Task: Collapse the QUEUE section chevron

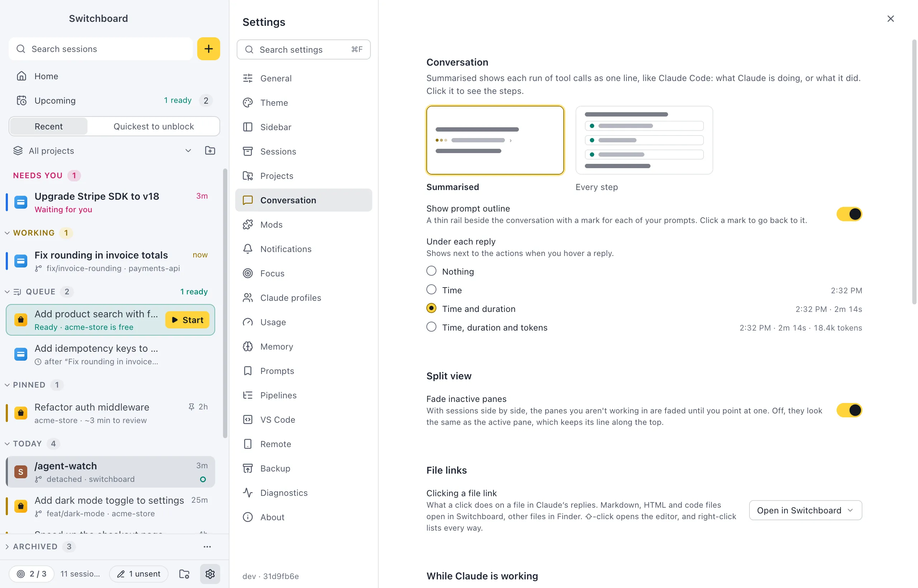Action: coord(7,292)
